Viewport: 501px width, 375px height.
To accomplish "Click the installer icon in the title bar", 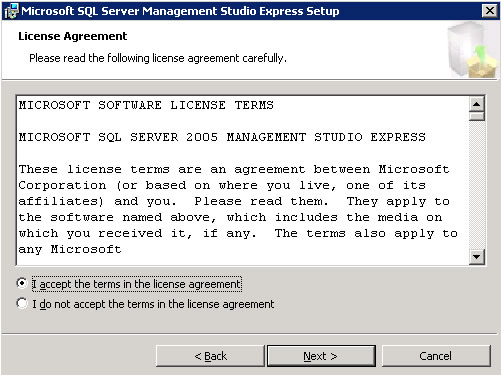I will tap(11, 11).
